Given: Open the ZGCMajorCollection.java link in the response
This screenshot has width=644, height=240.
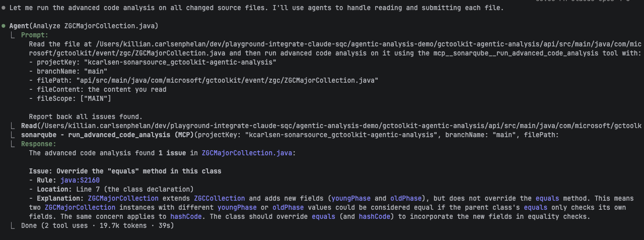Looking at the screenshot, I should [x=246, y=153].
